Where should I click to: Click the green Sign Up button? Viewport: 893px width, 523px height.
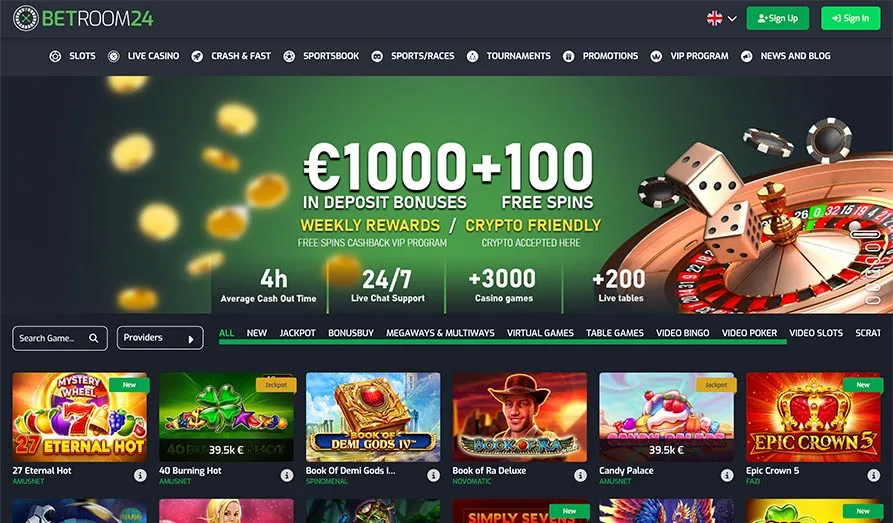point(777,18)
